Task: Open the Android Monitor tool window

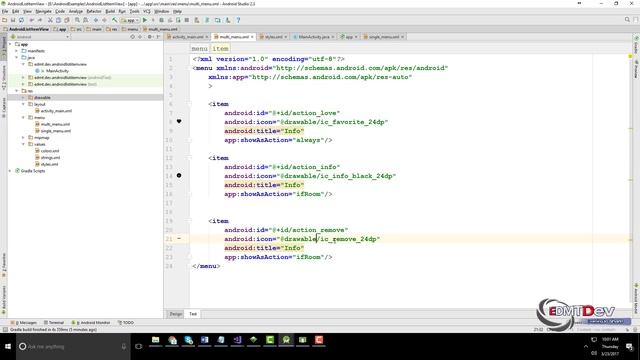Action: [x=91, y=322]
